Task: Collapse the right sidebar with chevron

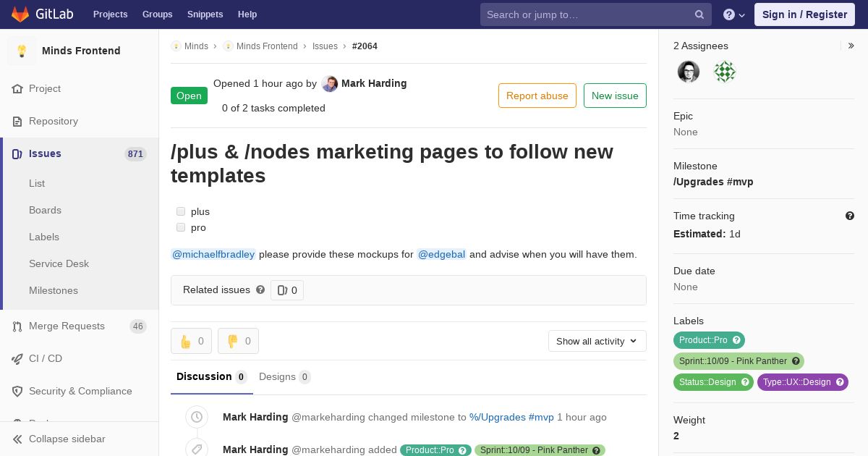Action: coord(851,46)
